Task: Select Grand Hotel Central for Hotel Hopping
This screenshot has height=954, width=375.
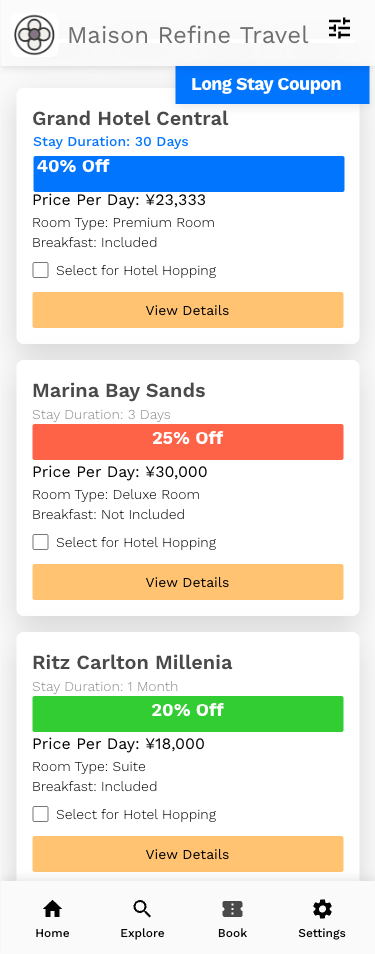Action: (41, 270)
